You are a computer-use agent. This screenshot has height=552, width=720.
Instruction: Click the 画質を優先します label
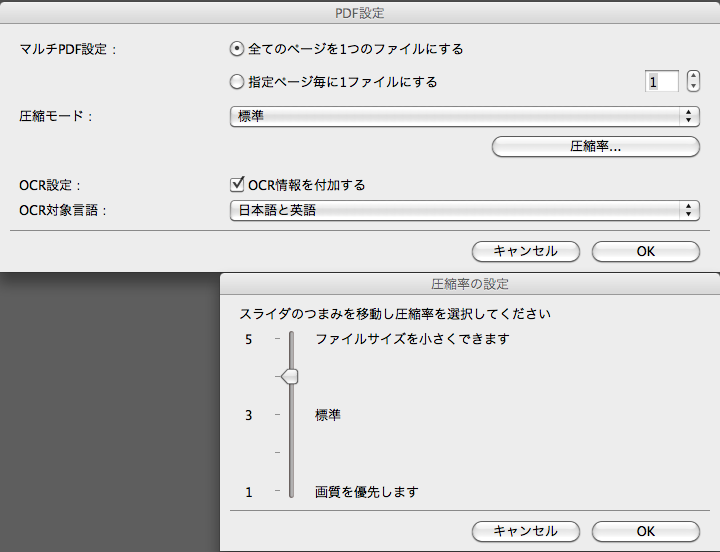(x=366, y=492)
